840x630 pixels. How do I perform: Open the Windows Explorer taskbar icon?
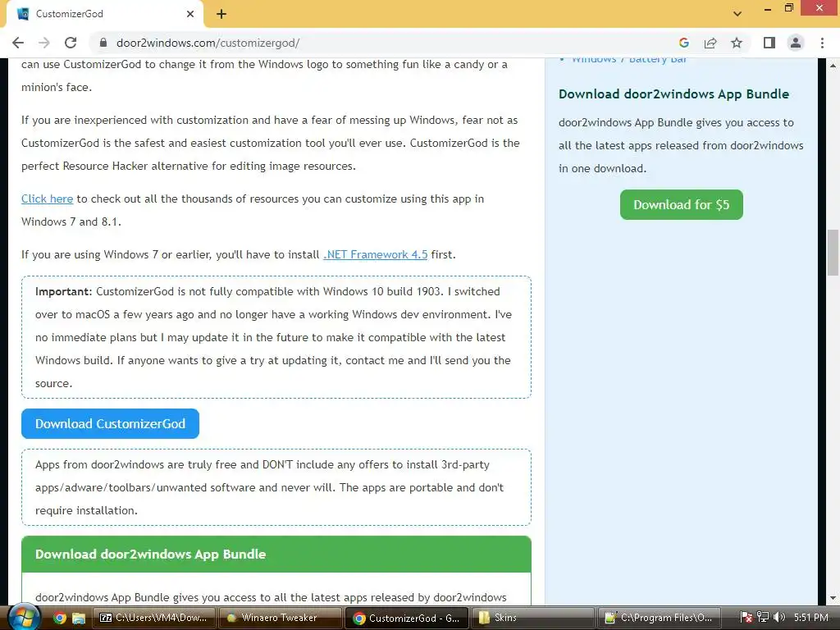(x=80, y=619)
